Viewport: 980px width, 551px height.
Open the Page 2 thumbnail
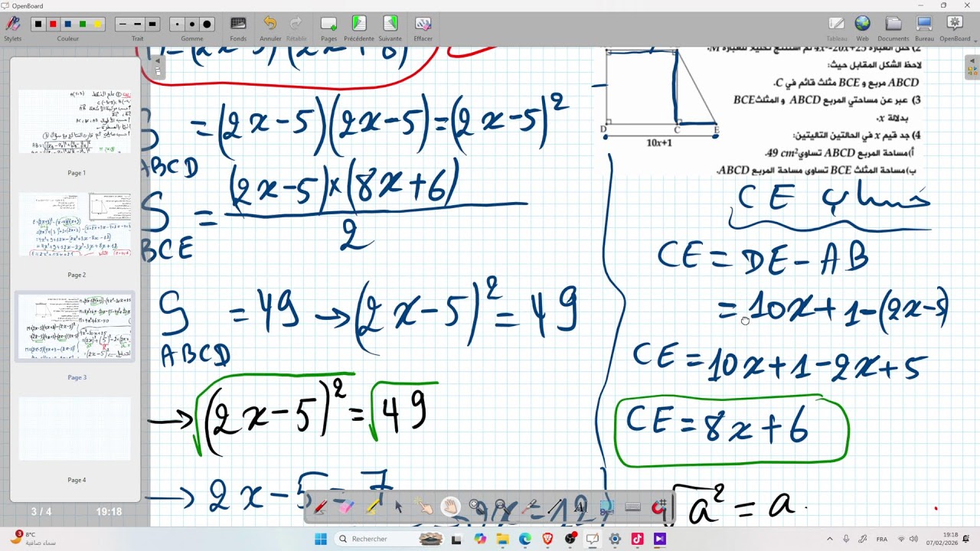pyautogui.click(x=76, y=224)
